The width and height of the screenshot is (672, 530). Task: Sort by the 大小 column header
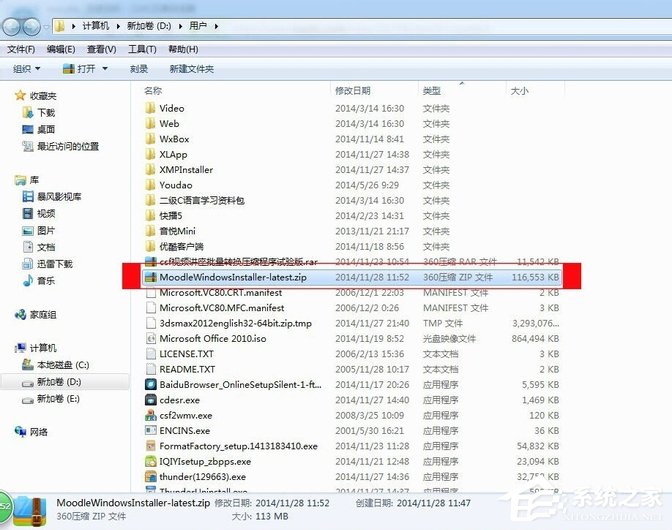point(519,91)
